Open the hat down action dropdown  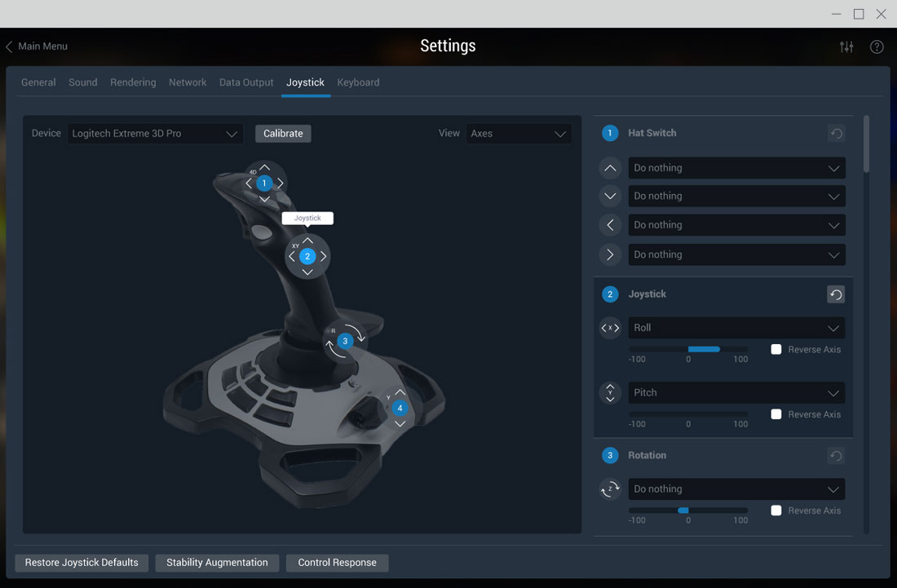737,197
